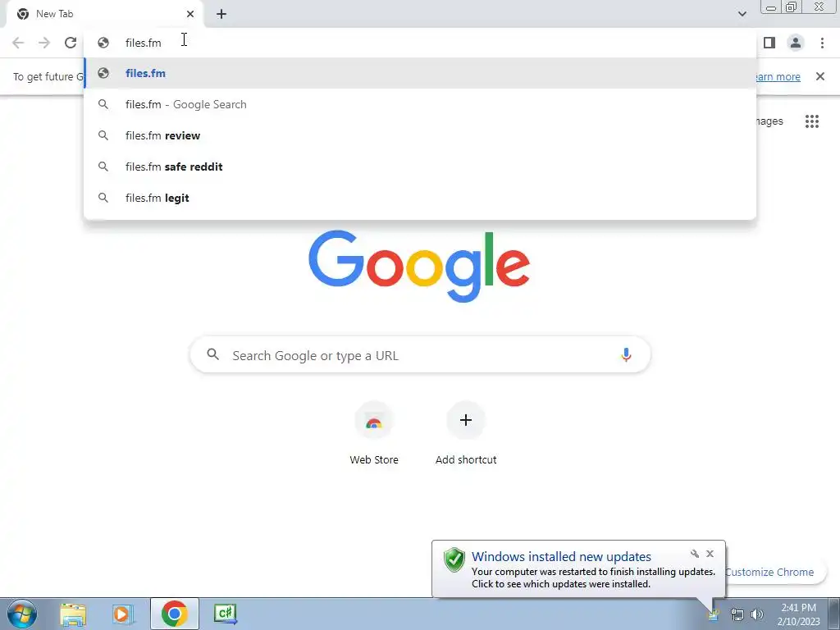Open the Web Store shortcut
The width and height of the screenshot is (840, 630).
point(374,433)
